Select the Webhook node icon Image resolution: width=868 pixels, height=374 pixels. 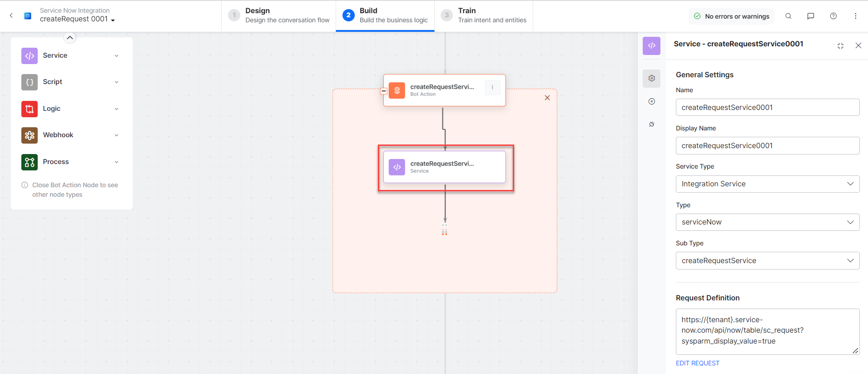[30, 135]
